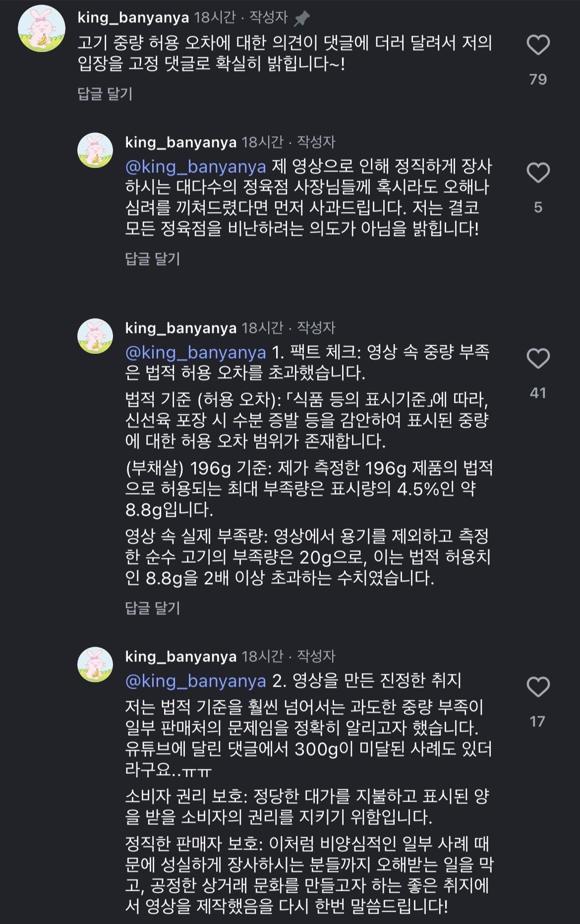Open the bunny avatar on the pinned comment

point(42,28)
